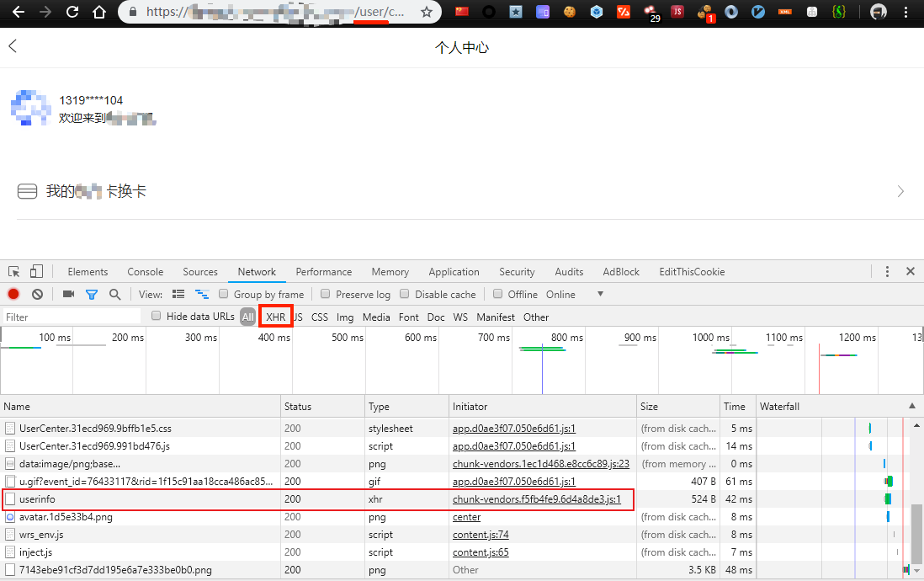Filter requests by Manifest type
This screenshot has height=581, width=924.
[496, 317]
